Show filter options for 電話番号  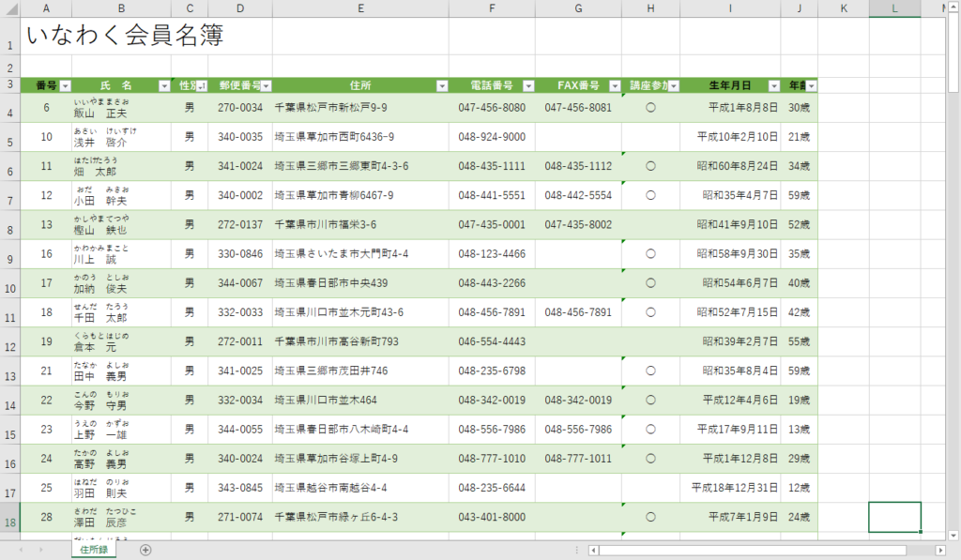click(x=528, y=85)
